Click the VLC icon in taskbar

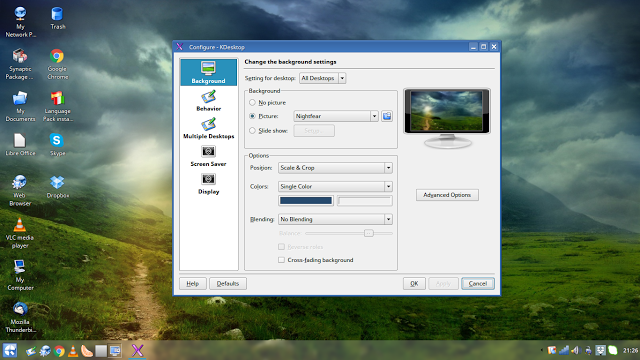point(73,351)
